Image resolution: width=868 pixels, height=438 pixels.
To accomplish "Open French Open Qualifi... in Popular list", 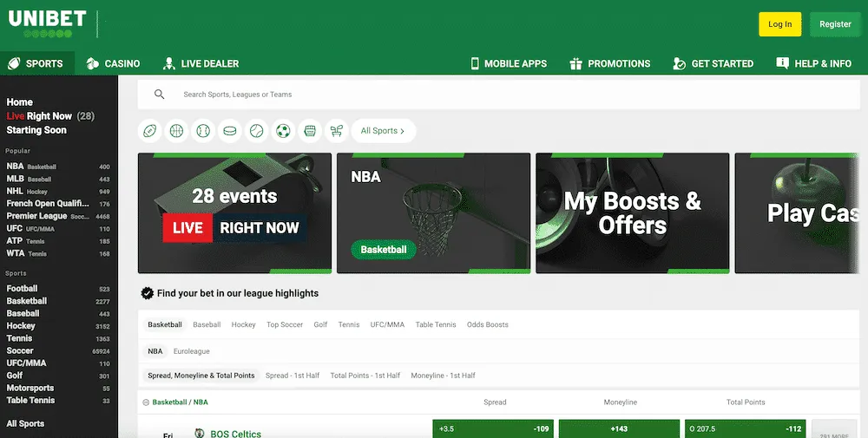I will pos(58,204).
